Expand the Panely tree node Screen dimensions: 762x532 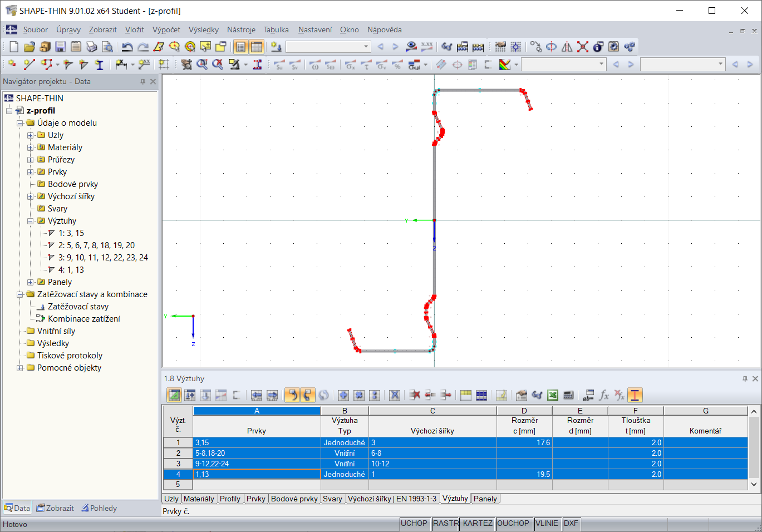pos(31,282)
